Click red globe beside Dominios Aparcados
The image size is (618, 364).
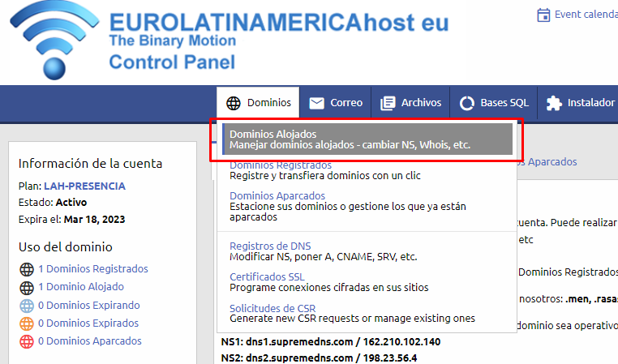pyautogui.click(x=27, y=341)
